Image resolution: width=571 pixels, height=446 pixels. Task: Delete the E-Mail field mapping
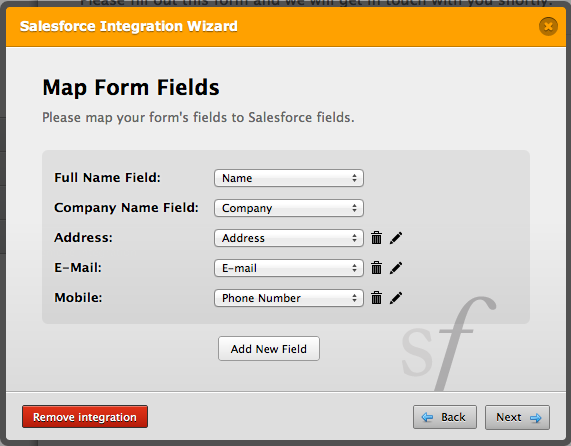click(376, 268)
